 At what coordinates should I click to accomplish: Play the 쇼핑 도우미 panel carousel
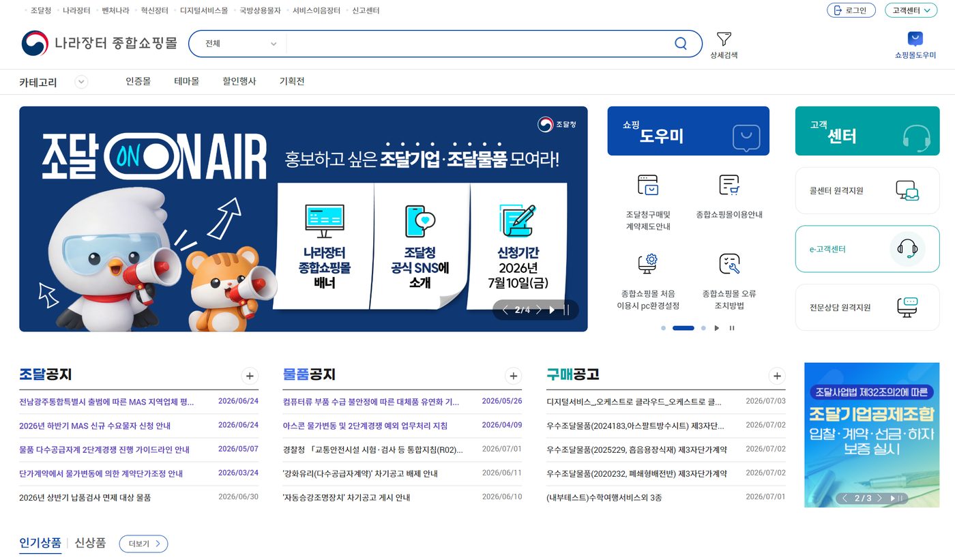(x=717, y=328)
